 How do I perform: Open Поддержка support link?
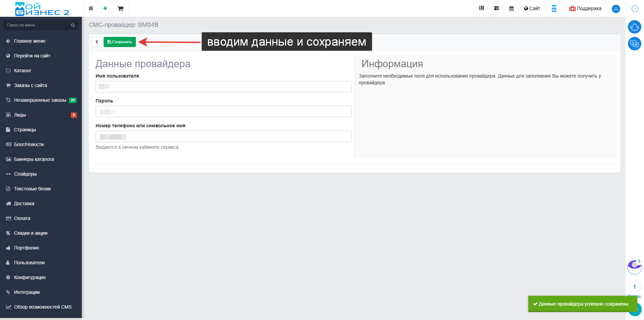[x=585, y=8]
